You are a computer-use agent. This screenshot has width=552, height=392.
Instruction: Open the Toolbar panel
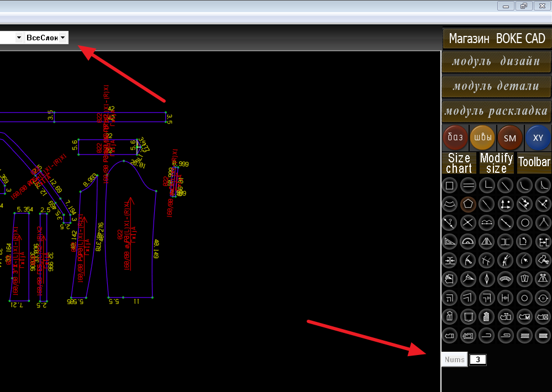(x=534, y=162)
